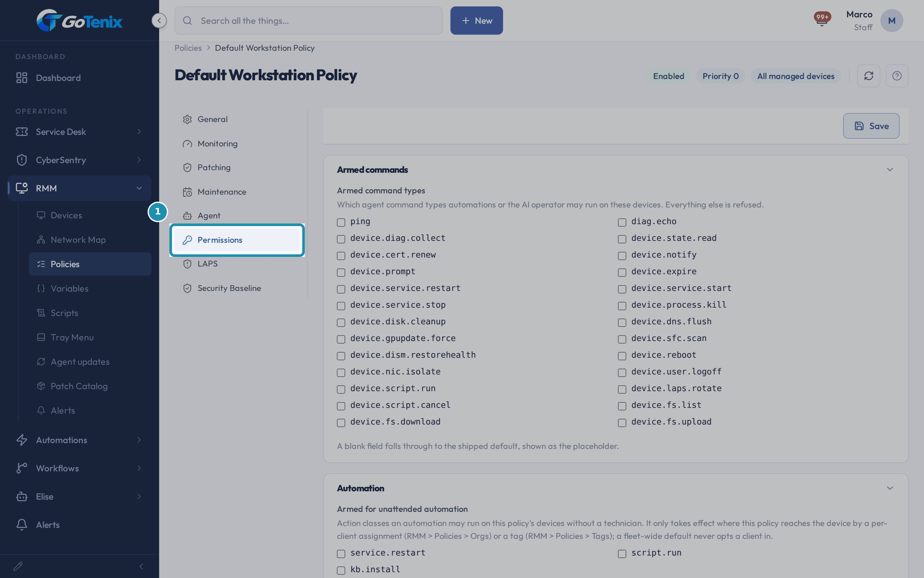Switch to the Monitoring tab
Image resolution: width=924 pixels, height=578 pixels.
pyautogui.click(x=237, y=144)
